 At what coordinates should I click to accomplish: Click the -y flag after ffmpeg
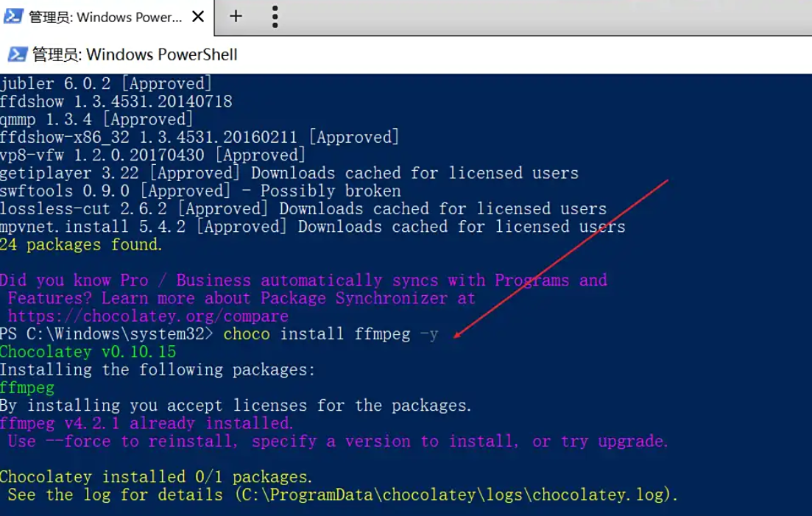click(428, 334)
